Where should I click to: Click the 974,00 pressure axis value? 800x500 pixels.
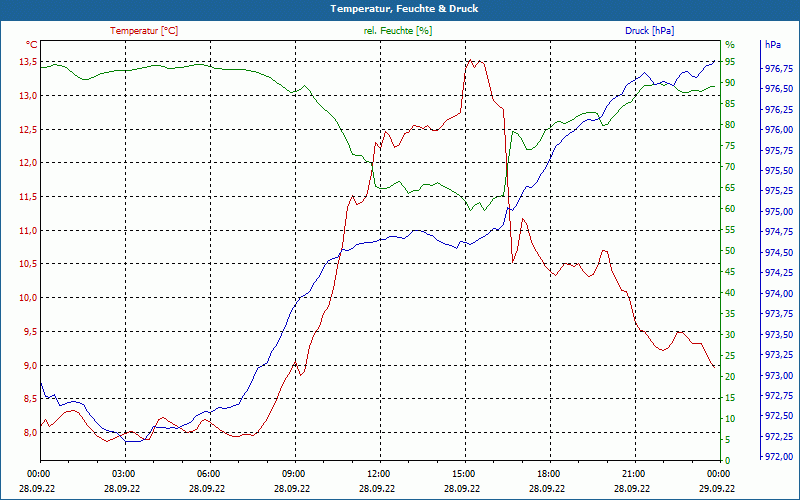pos(780,293)
